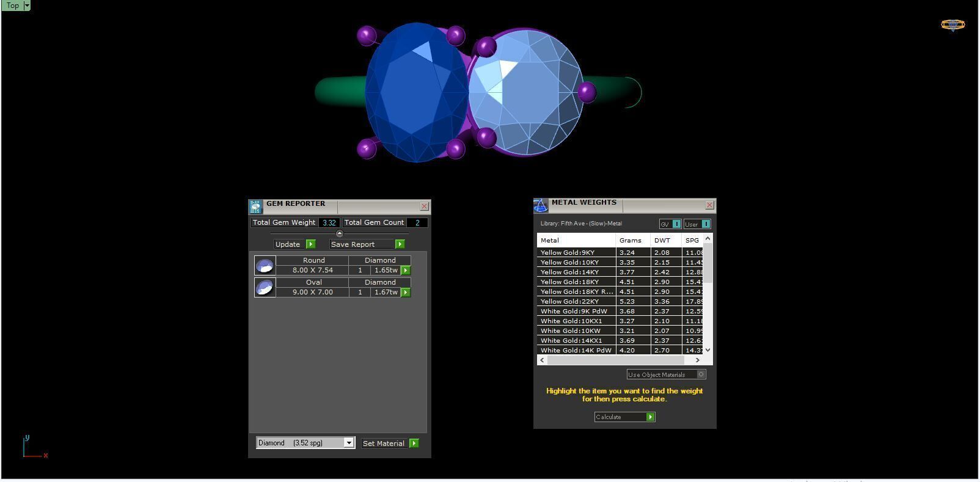Click the 1.65tw weight cell
This screenshot has height=482, width=980.
pos(386,270)
